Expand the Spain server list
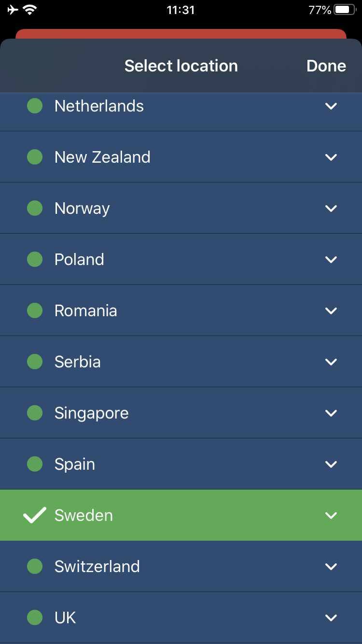The width and height of the screenshot is (362, 644). [331, 464]
